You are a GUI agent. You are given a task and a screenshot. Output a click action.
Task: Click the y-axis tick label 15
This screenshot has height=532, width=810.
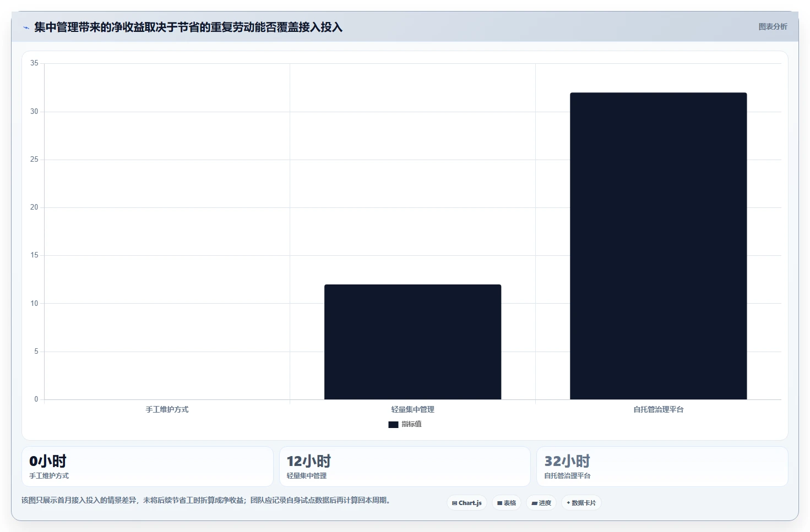click(34, 255)
